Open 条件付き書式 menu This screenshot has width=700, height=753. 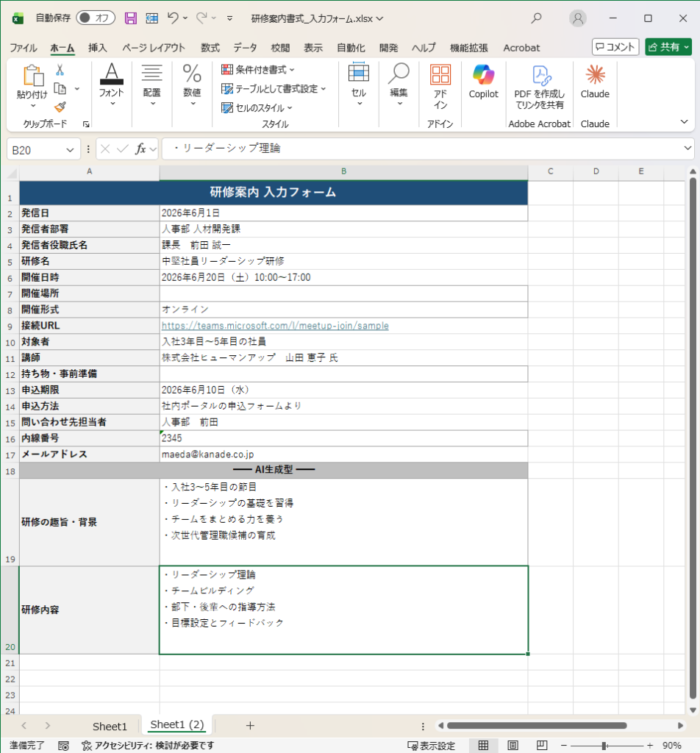point(258,70)
